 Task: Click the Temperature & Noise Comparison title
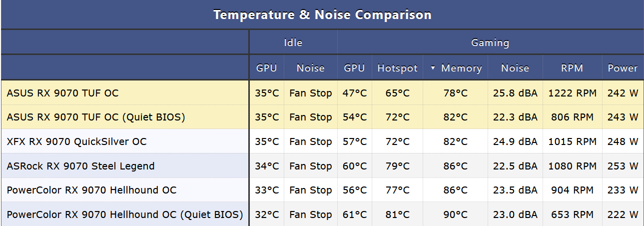(x=322, y=14)
